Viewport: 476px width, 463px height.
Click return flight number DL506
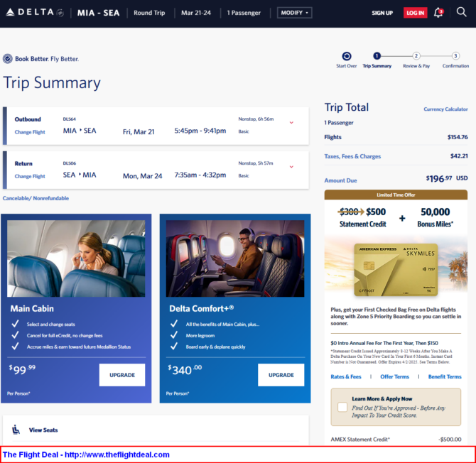70,163
